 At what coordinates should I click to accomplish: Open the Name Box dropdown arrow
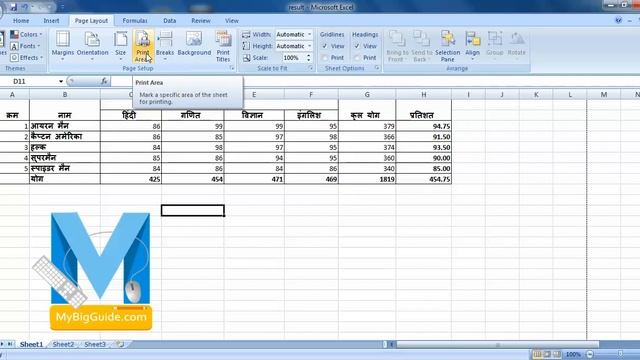point(61,81)
